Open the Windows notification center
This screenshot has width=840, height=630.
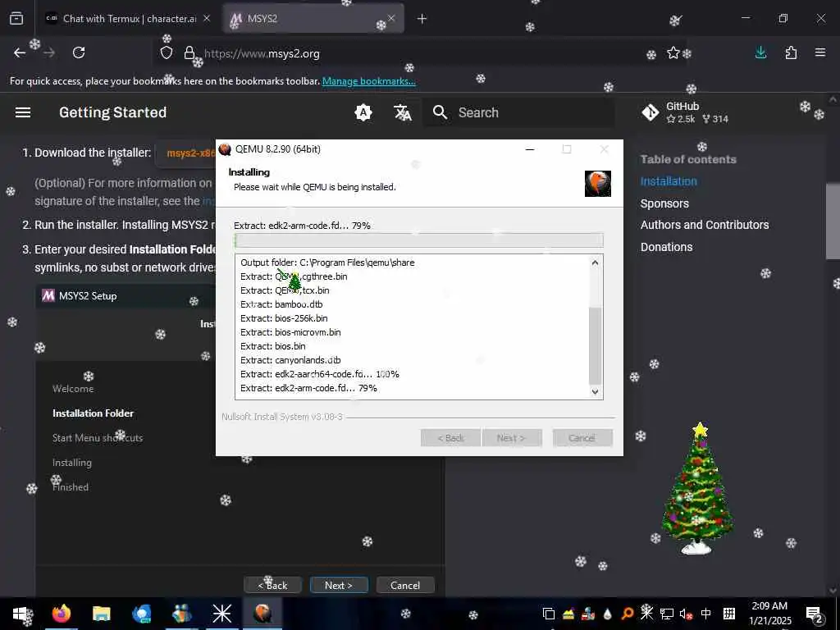[815, 614]
